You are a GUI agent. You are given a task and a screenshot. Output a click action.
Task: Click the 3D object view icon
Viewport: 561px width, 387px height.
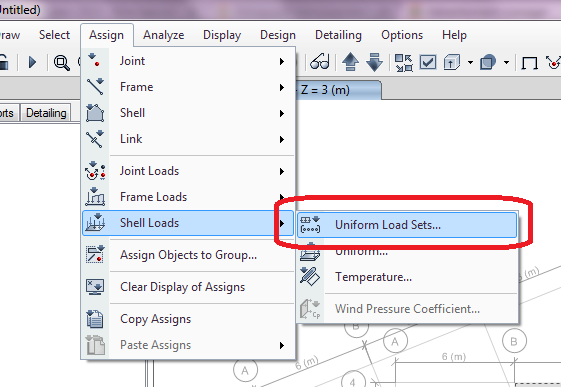[x=488, y=62]
